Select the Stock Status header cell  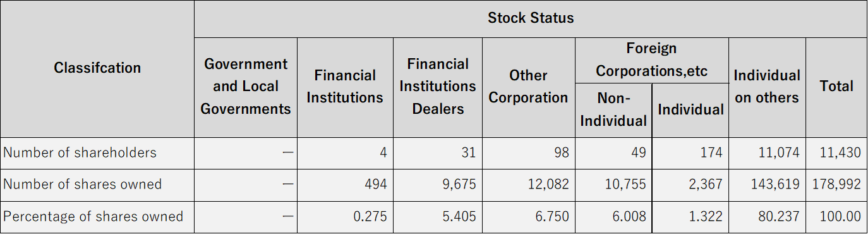tap(531, 18)
